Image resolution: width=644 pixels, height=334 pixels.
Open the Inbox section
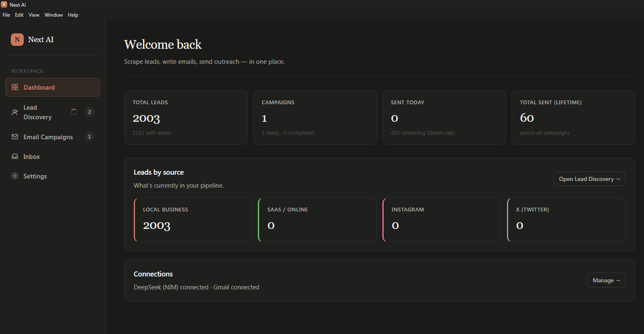pyautogui.click(x=52, y=156)
